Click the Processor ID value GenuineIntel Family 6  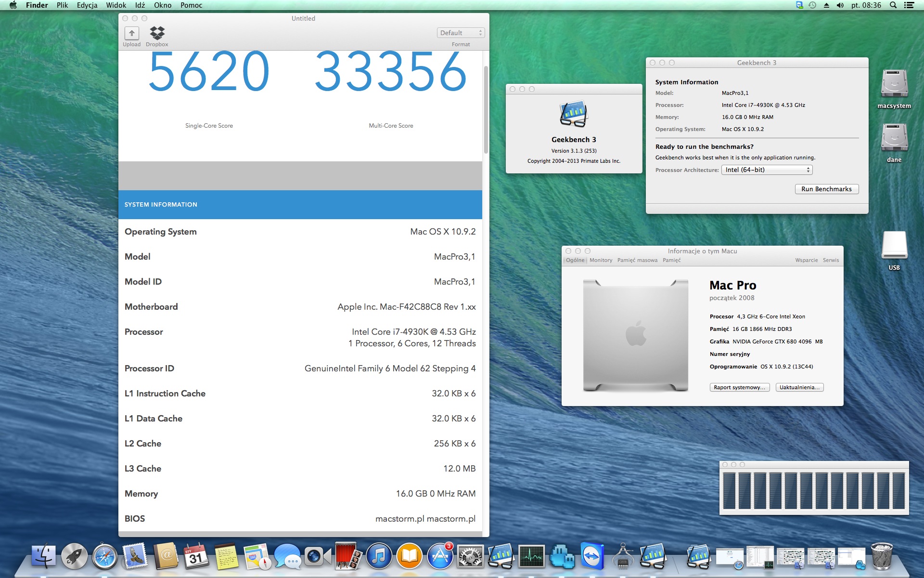click(390, 368)
